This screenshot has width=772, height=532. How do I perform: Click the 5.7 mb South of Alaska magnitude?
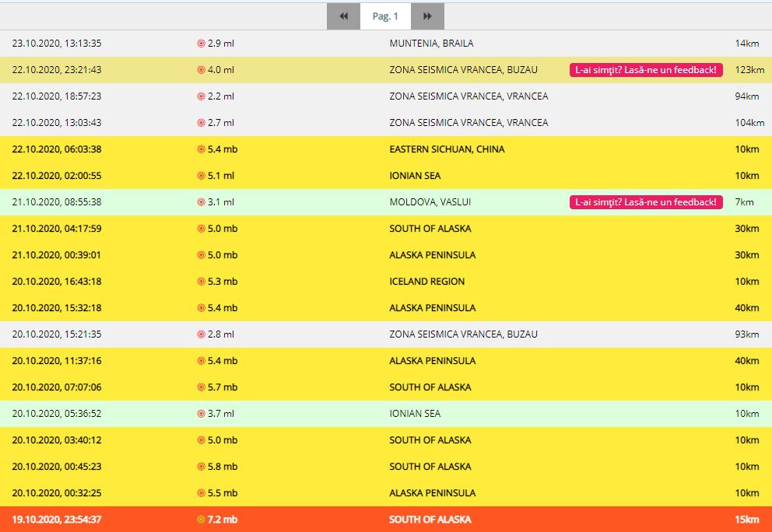pyautogui.click(x=222, y=387)
